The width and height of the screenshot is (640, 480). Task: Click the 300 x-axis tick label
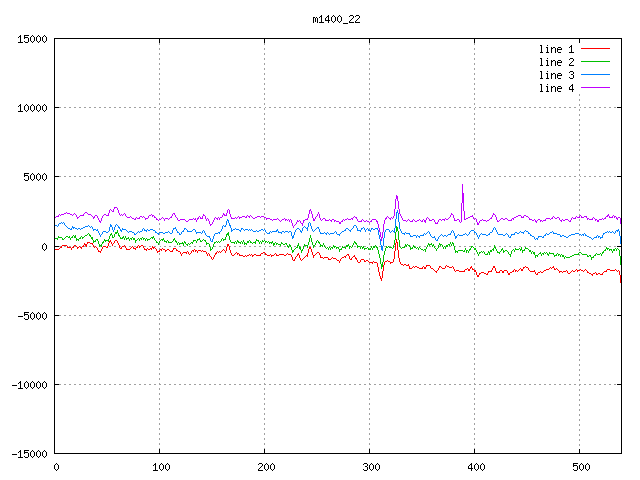tap(370, 467)
